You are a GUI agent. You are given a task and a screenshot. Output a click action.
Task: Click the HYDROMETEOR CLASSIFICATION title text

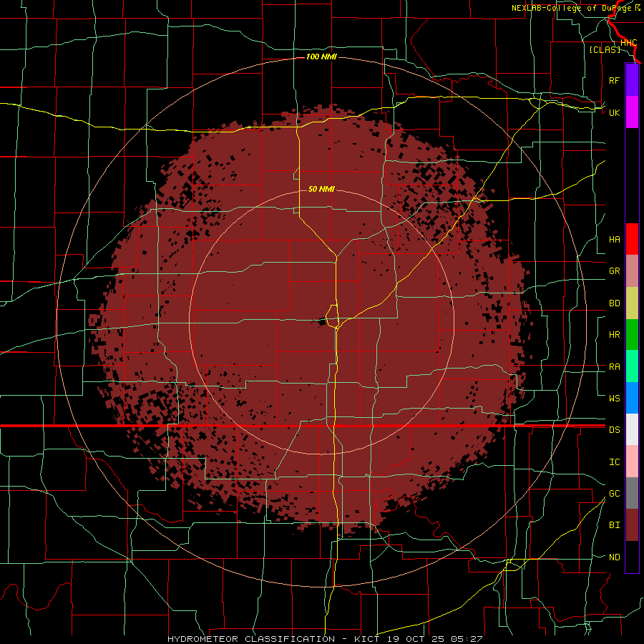click(251, 639)
